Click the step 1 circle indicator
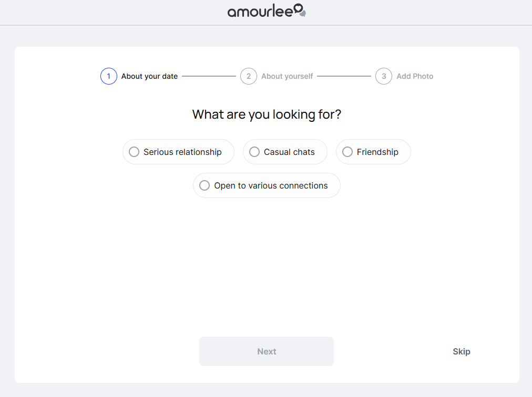Screen dimensions: 532x397 (109, 76)
